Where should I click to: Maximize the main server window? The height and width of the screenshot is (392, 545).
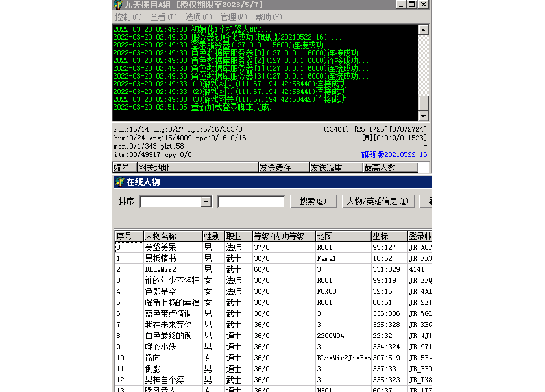(411, 5)
